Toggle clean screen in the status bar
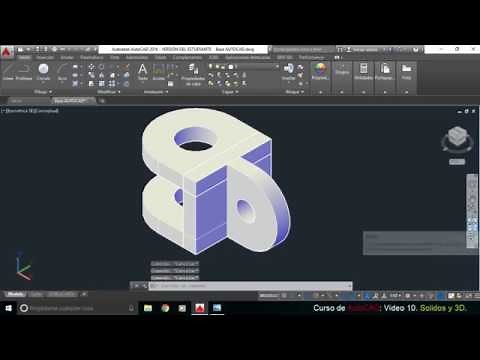The height and width of the screenshot is (360, 480). point(468,295)
